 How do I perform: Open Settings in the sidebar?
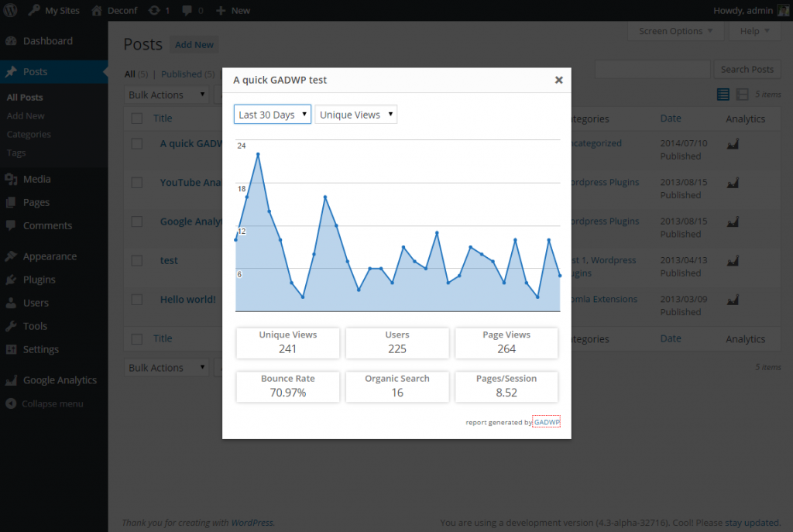[41, 349]
